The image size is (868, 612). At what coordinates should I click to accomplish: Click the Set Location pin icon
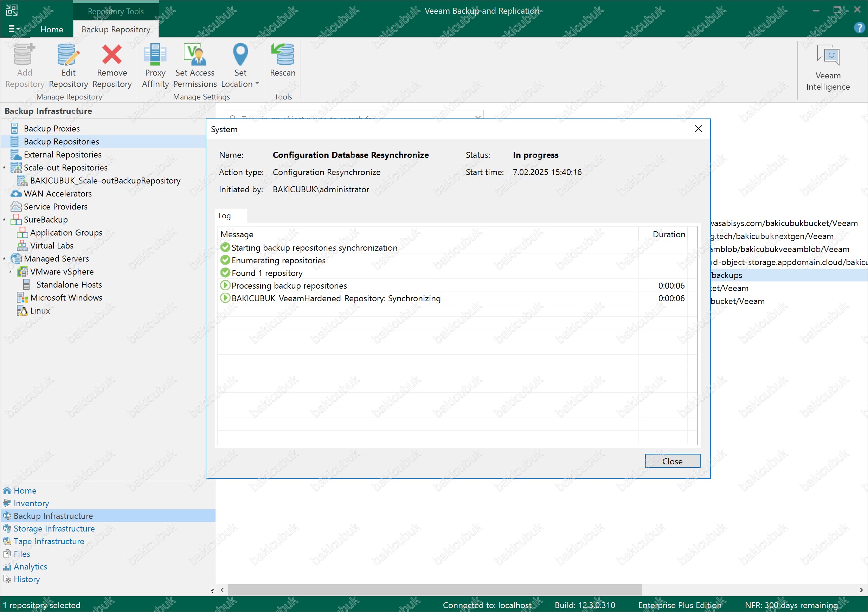click(240, 54)
